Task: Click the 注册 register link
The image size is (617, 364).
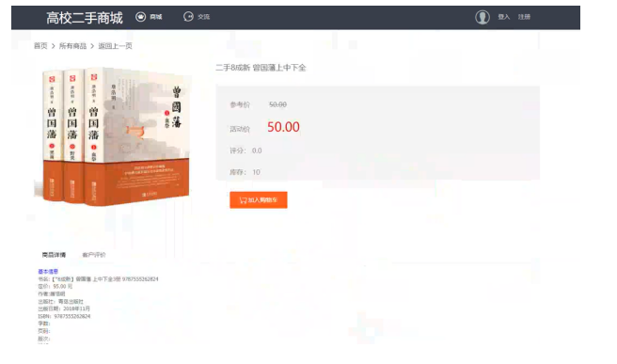Action: (524, 17)
